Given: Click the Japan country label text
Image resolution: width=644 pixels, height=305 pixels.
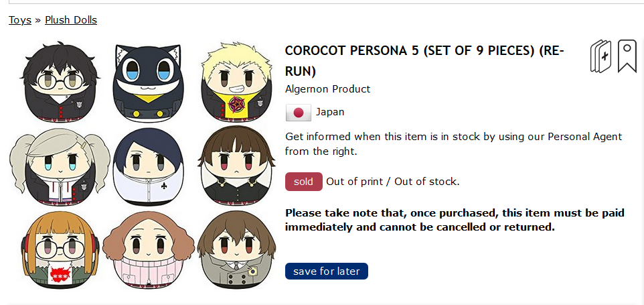Looking at the screenshot, I should pyautogui.click(x=330, y=112).
